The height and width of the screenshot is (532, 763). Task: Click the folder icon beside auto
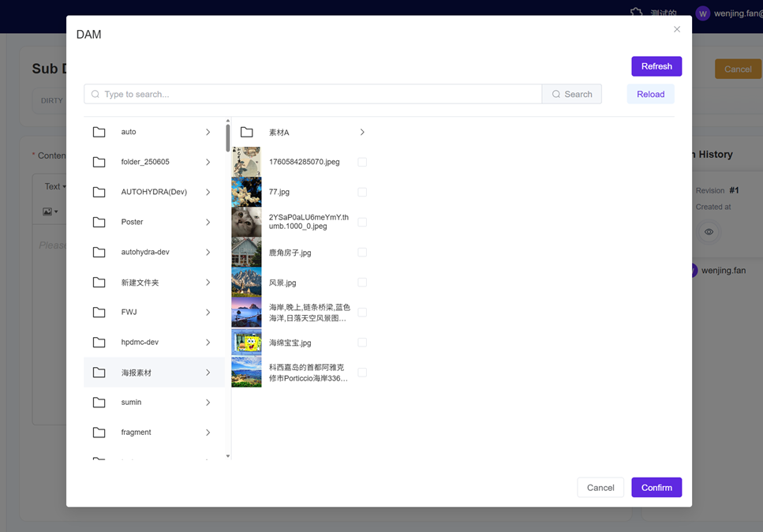[x=99, y=132]
